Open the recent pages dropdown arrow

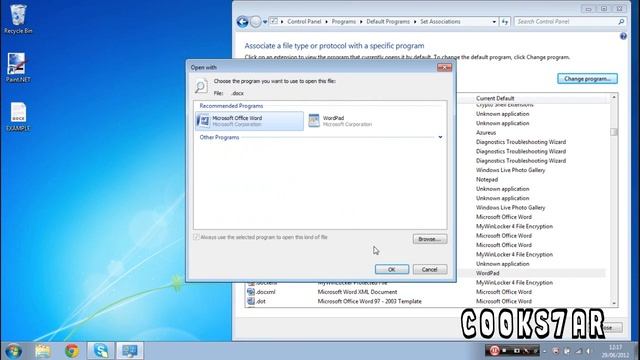coord(265,22)
